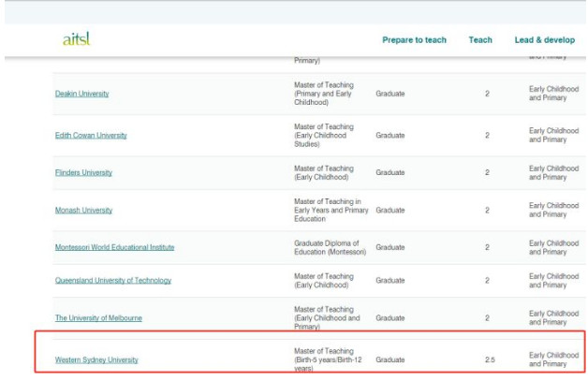Screen dimensions: 588x381
Task: Click the aitsl logo
Action: 77,38
